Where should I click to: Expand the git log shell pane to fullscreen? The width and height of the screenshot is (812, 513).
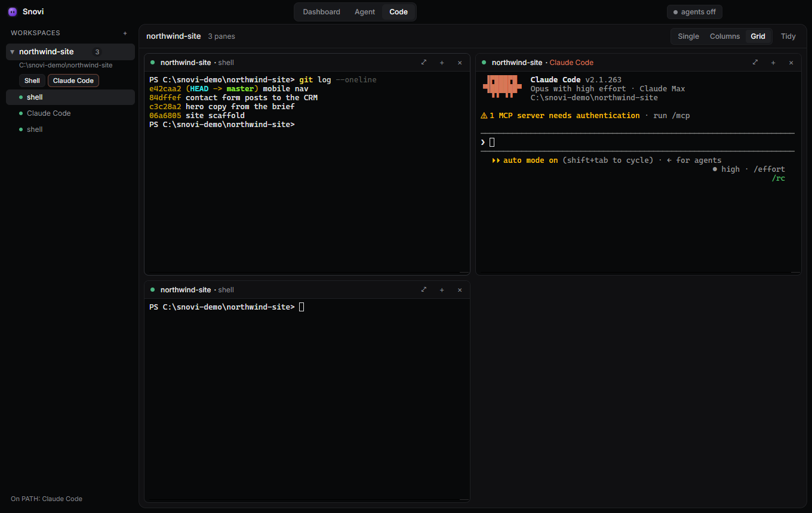424,63
